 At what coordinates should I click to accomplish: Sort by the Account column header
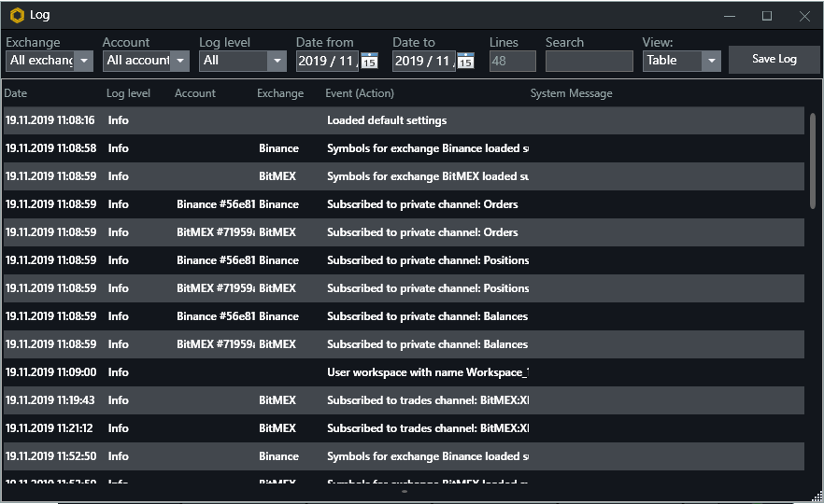tap(195, 93)
